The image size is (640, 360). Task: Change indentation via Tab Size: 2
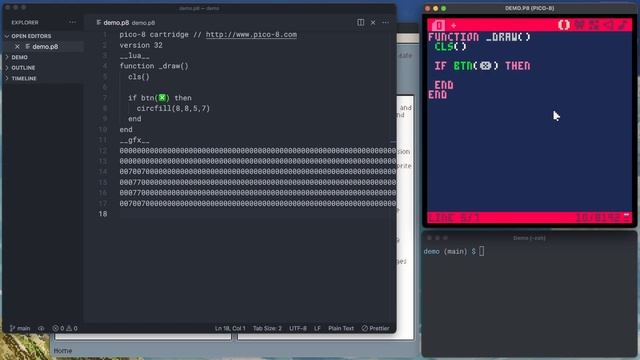267,328
